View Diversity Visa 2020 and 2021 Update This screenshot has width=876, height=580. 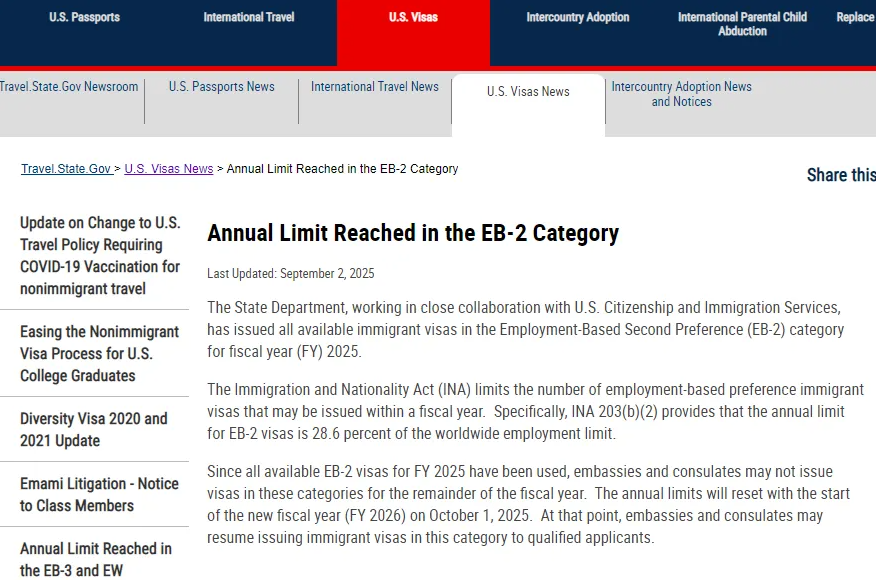(93, 429)
